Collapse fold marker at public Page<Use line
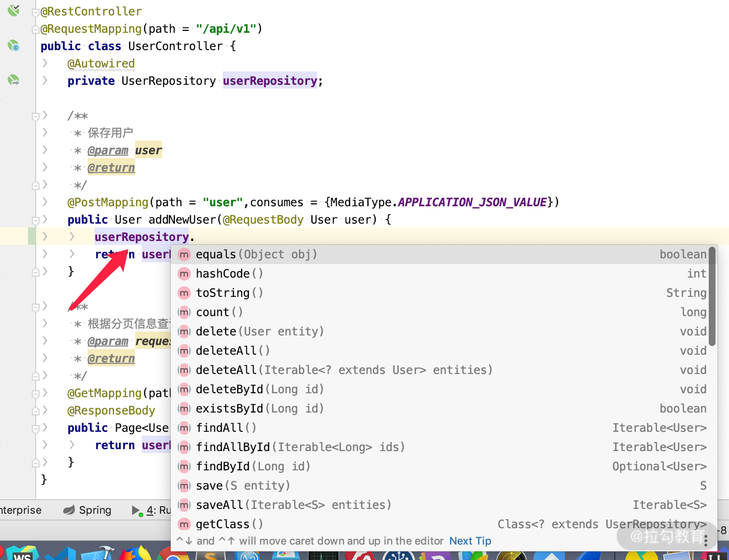The width and height of the screenshot is (729, 560). click(x=35, y=428)
